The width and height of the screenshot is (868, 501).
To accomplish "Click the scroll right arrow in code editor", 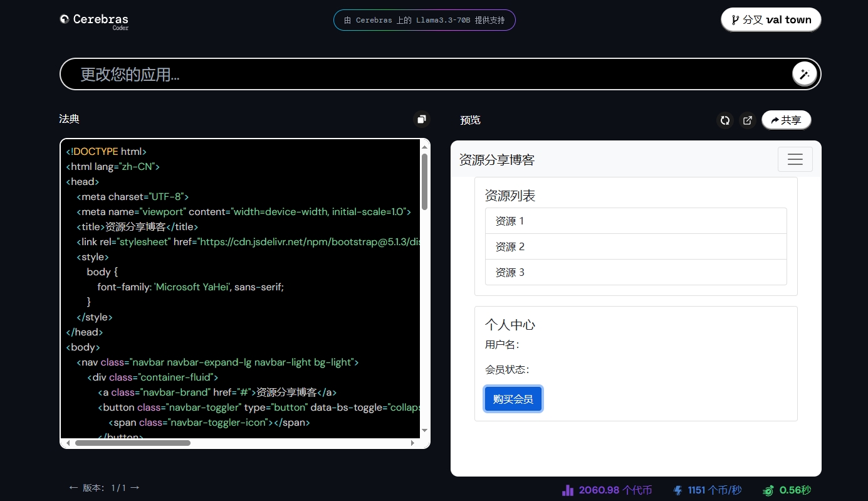I will 412,443.
